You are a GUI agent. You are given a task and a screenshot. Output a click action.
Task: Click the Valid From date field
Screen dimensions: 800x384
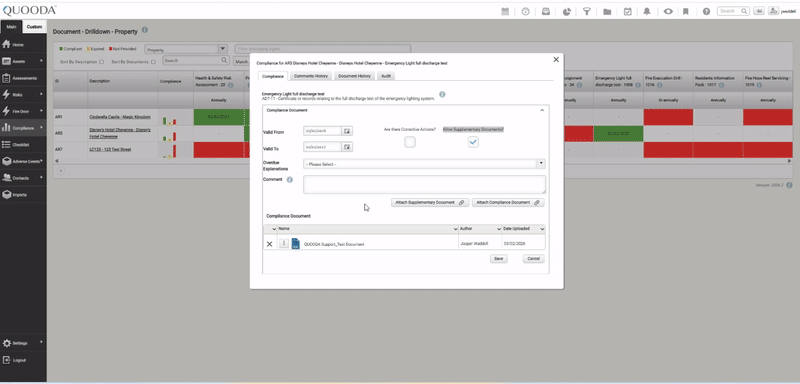click(x=322, y=131)
